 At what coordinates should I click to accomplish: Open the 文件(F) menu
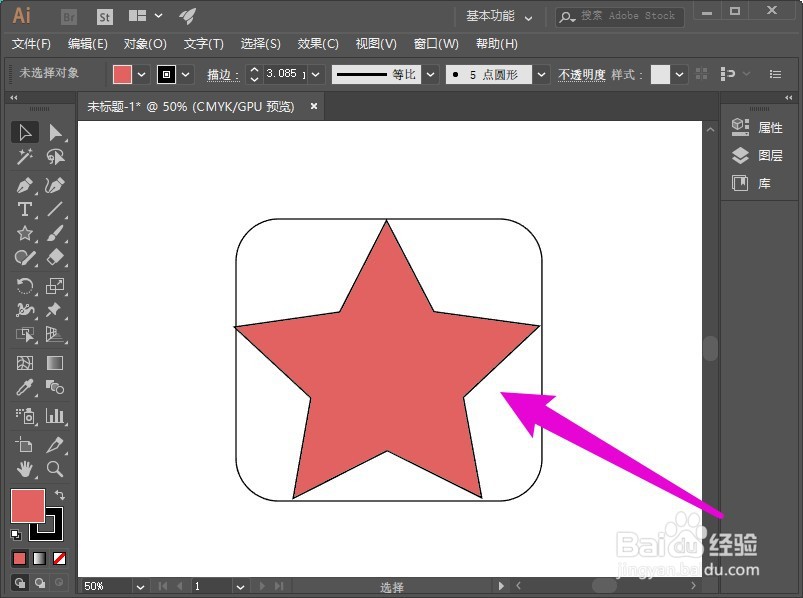pyautogui.click(x=32, y=44)
